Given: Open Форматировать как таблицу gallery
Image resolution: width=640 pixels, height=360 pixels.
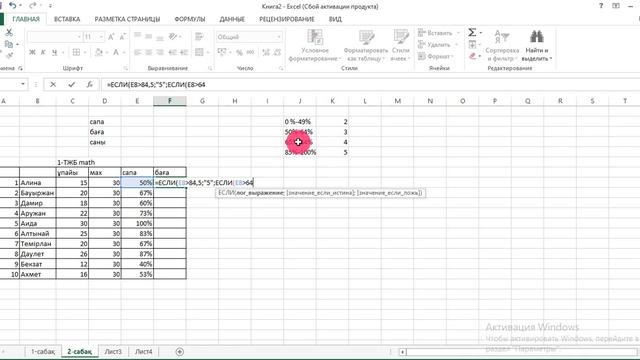Looking at the screenshot, I should click(366, 46).
